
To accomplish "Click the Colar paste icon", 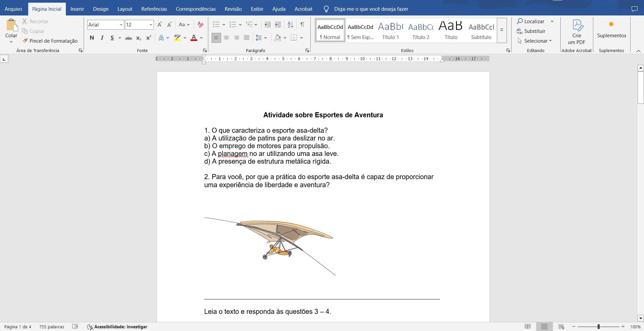I will (11, 25).
